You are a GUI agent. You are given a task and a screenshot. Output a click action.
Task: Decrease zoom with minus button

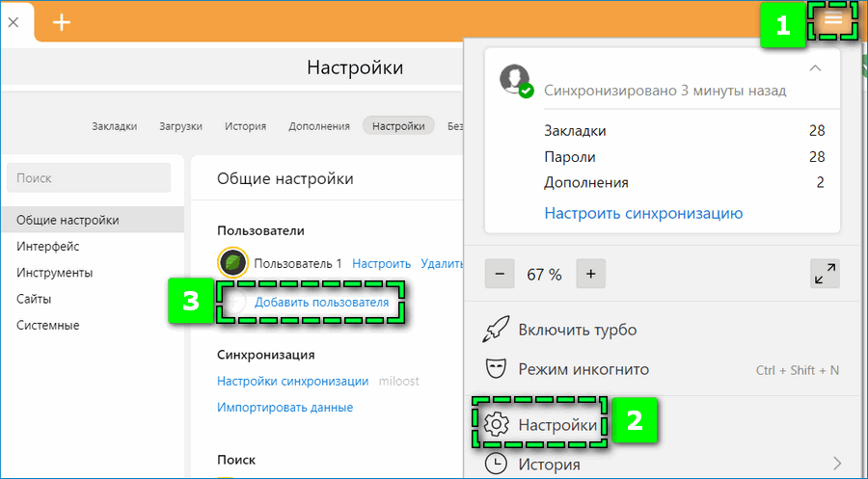500,274
